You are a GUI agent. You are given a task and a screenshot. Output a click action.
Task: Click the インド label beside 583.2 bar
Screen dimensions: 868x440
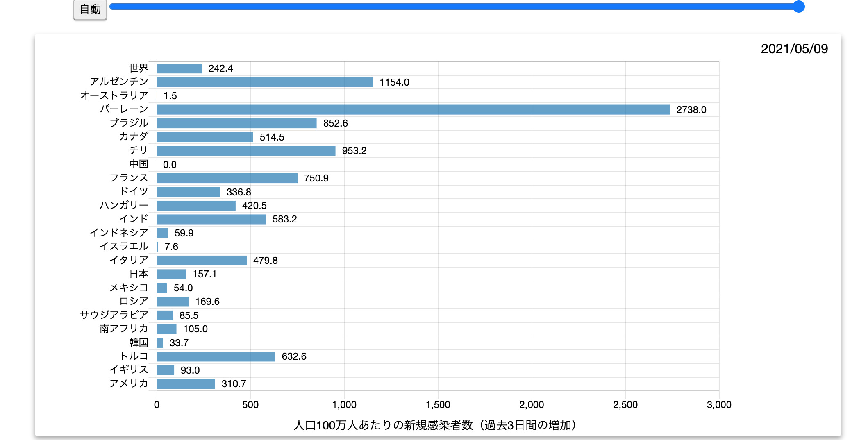click(x=134, y=219)
